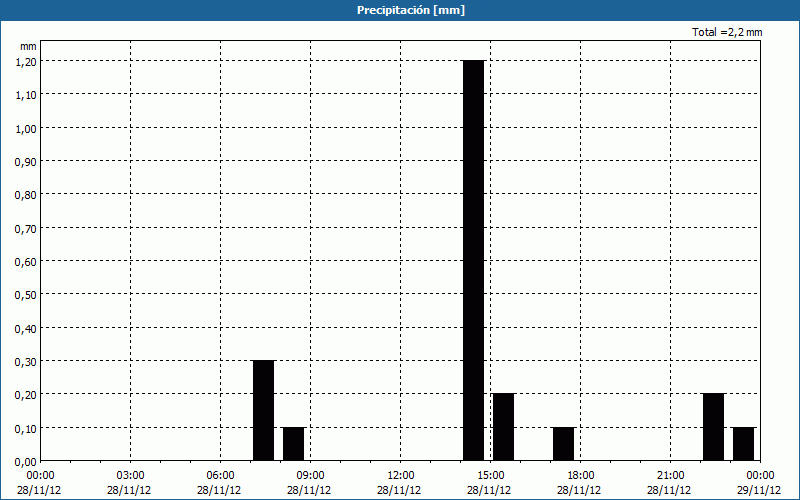Click the 0,20 mm bar after 15:00
Image resolution: width=800 pixels, height=500 pixels.
coord(504,427)
